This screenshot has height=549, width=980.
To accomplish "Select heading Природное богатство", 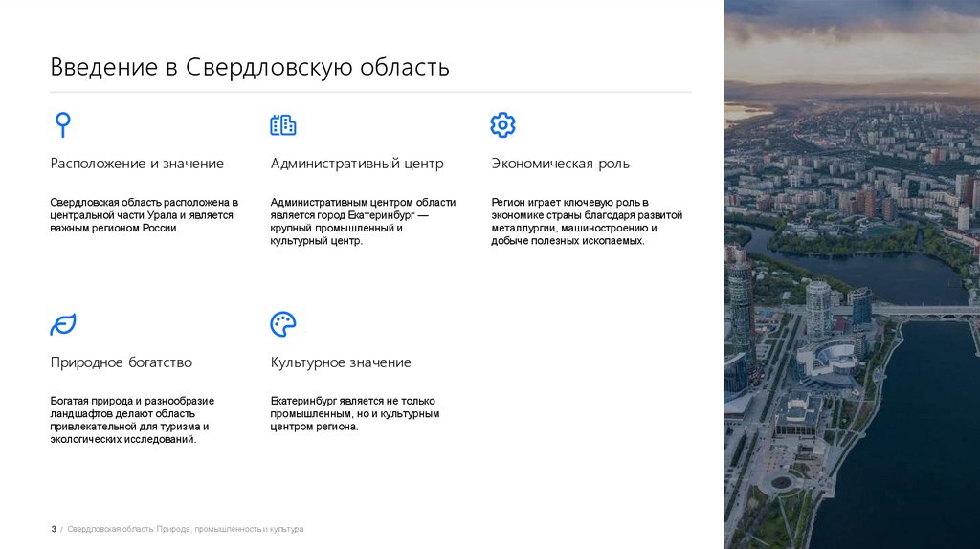I will [x=122, y=362].
